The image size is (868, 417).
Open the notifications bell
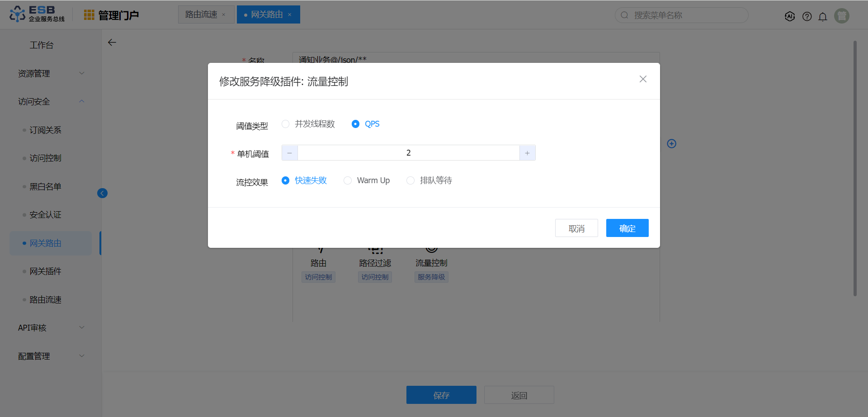[823, 16]
